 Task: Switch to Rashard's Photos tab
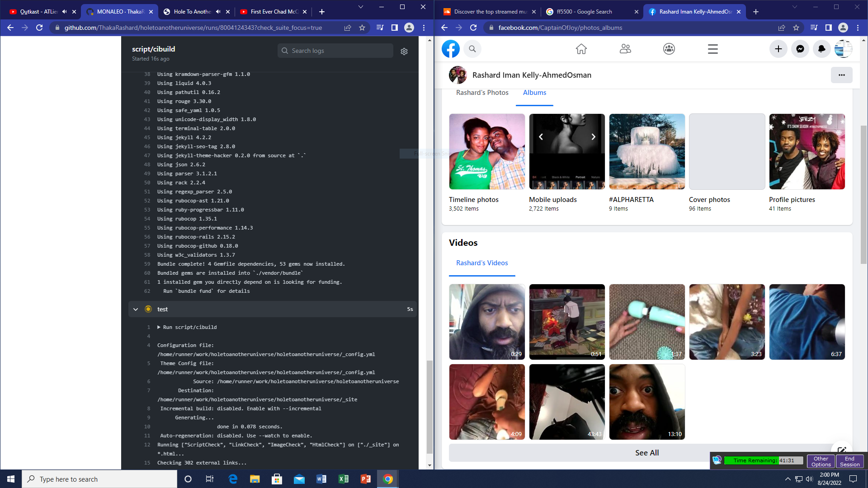click(482, 93)
